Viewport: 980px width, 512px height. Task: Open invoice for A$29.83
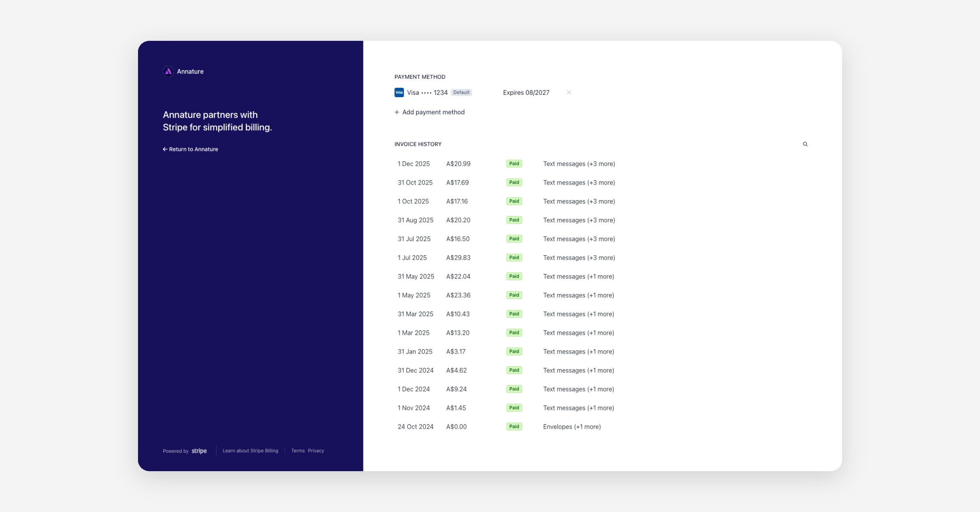click(458, 258)
